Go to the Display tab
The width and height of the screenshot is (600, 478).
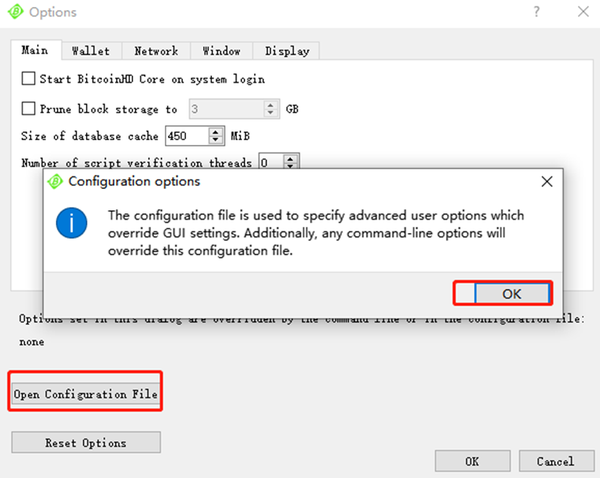tap(287, 51)
